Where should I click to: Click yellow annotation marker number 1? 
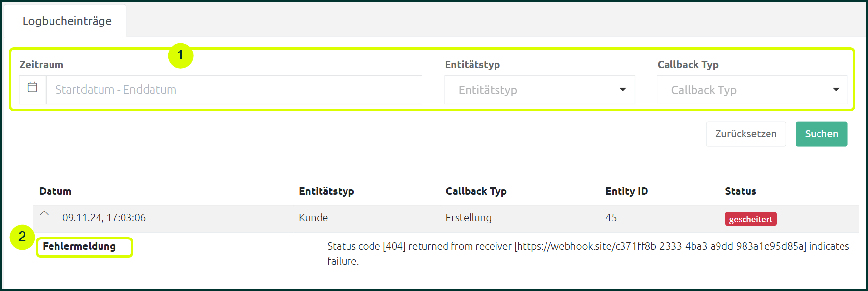[x=180, y=55]
